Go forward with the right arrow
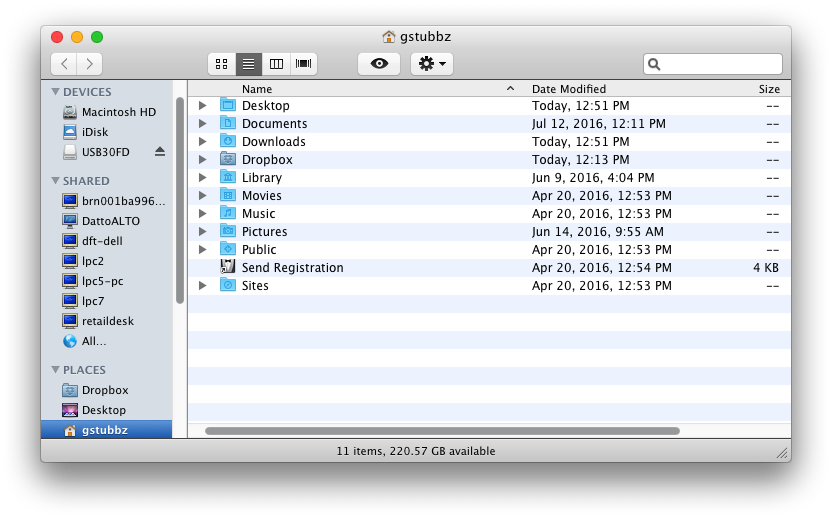Image resolution: width=832 pixels, height=518 pixels. pos(89,64)
